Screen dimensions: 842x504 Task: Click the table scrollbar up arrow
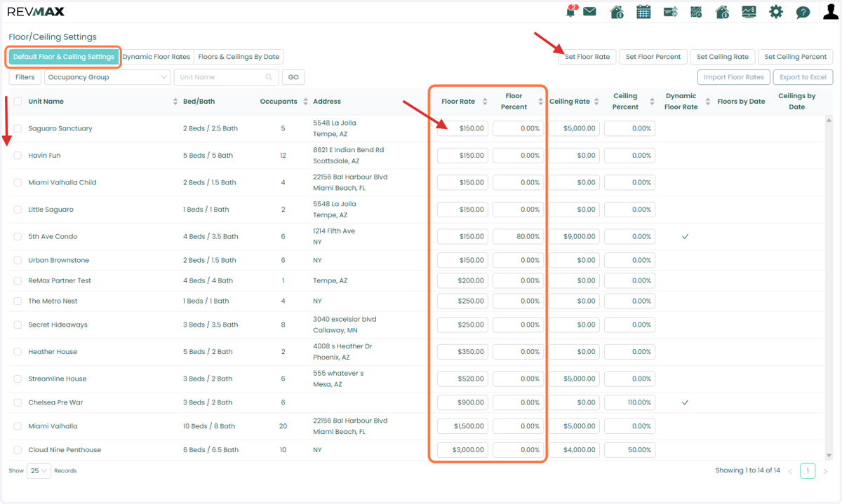tap(829, 119)
